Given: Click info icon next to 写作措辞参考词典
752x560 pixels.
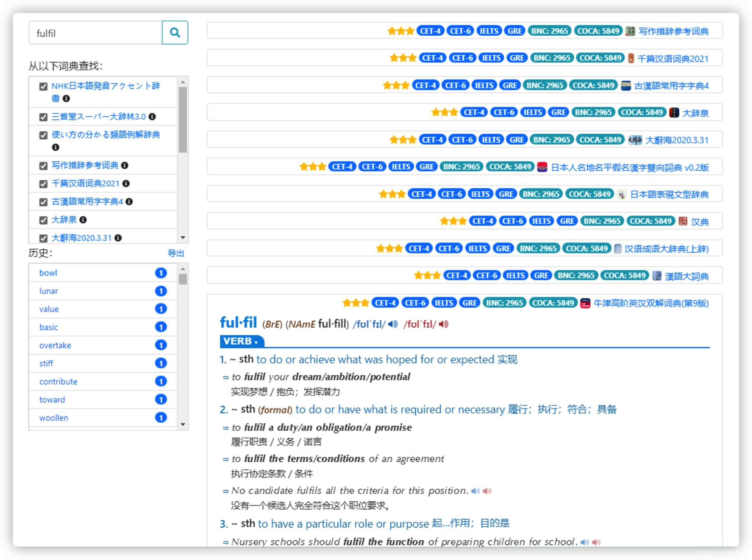Looking at the screenshot, I should pyautogui.click(x=125, y=165).
